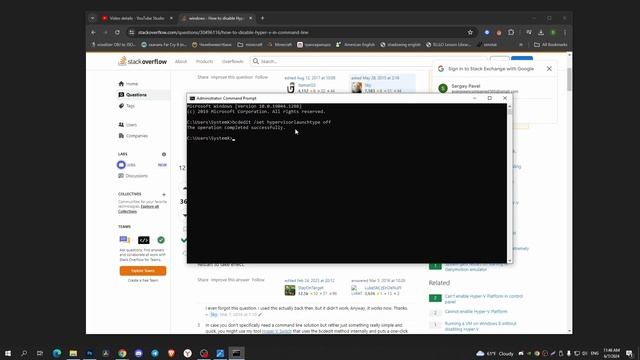Switch to Video details YouTube Studio tab
Screen dimensions: 640x360
[x=136, y=18]
